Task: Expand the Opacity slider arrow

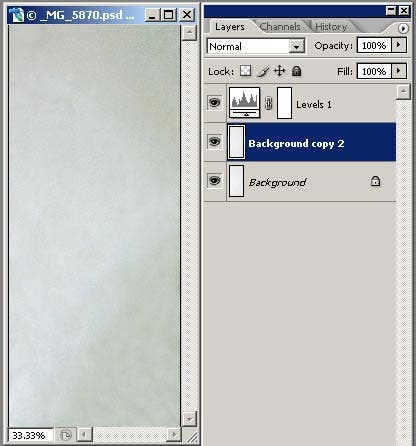Action: [399, 45]
